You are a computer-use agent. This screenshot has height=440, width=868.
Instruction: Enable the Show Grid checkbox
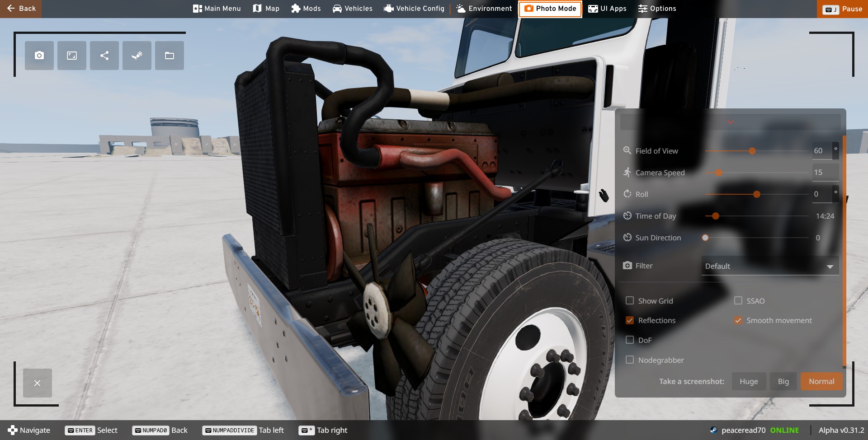pos(630,300)
